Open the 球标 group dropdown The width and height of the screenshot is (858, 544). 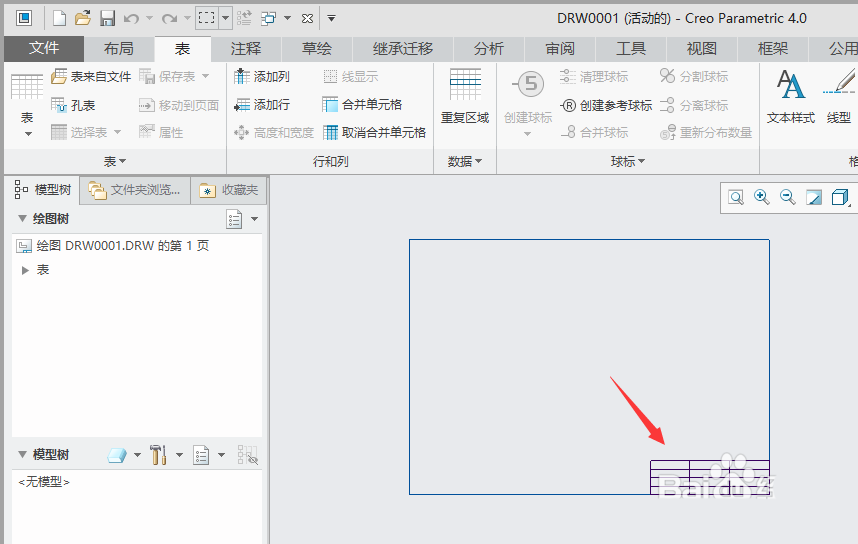628,161
